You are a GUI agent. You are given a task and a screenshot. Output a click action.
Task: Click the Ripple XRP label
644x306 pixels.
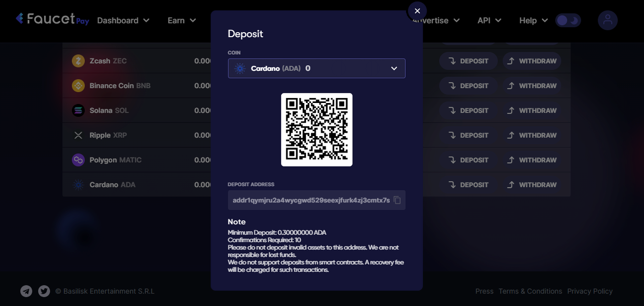coord(109,135)
